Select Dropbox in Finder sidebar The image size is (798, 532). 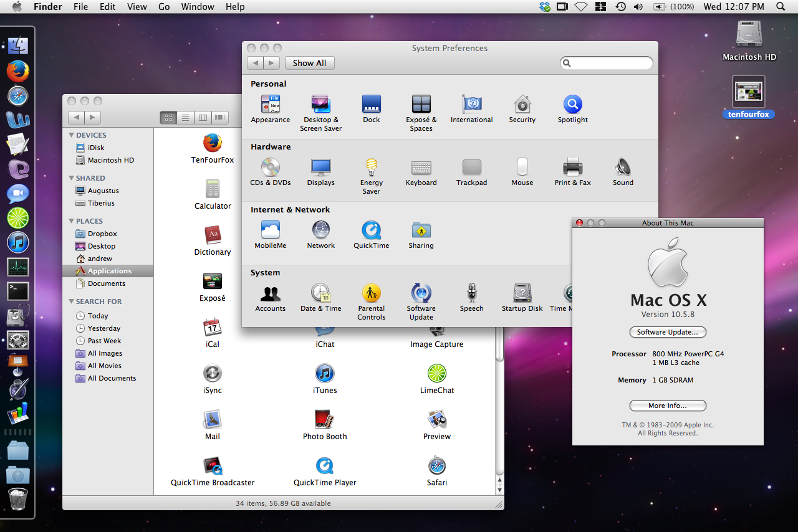point(102,234)
